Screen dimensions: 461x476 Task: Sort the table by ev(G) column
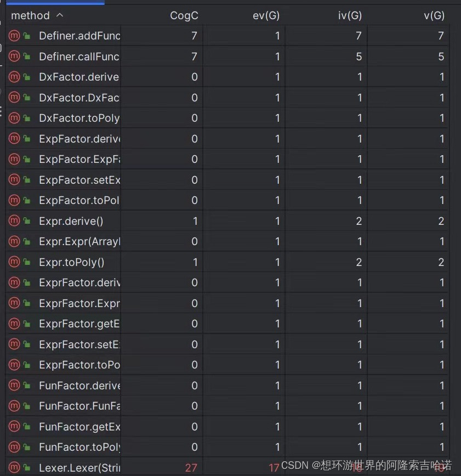pyautogui.click(x=266, y=15)
